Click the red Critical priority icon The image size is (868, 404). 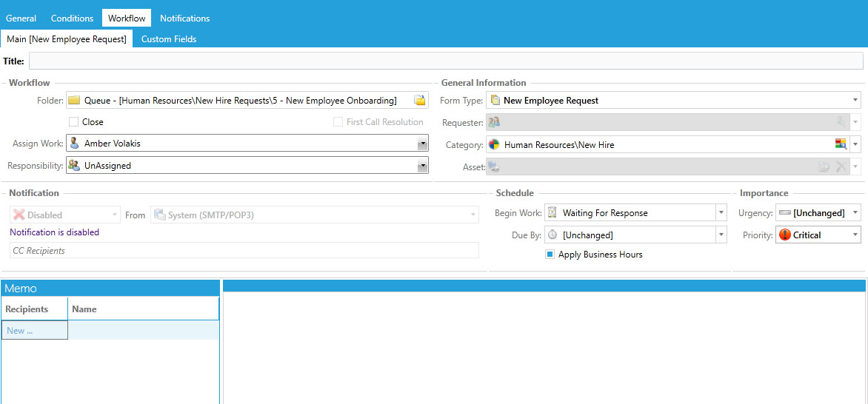tap(784, 235)
